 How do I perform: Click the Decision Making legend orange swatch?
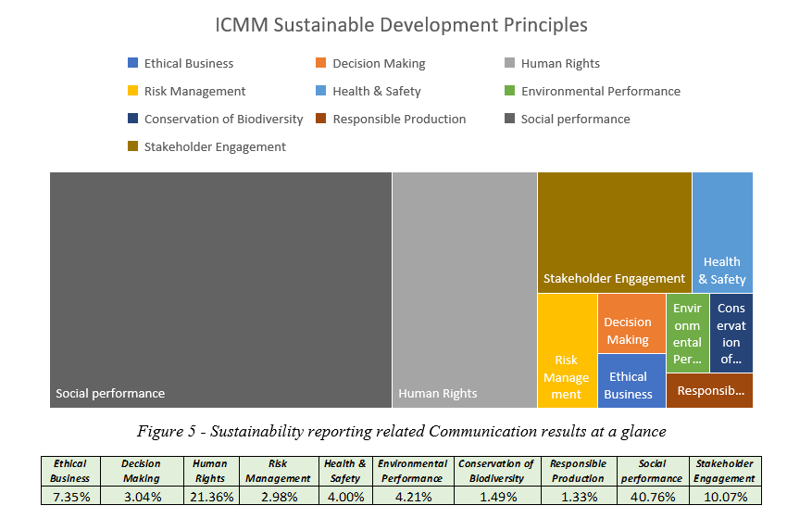point(321,64)
